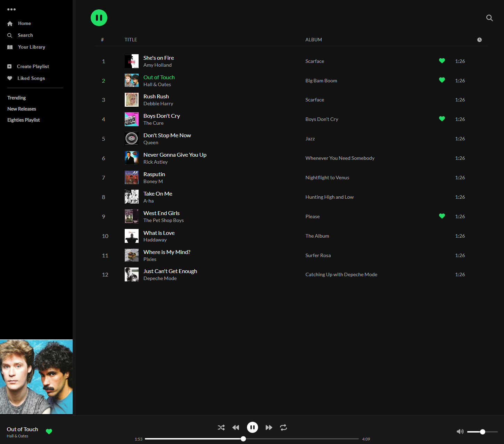The image size is (504, 444).
Task: Click Don't Stop Me Now cover
Action: click(x=132, y=139)
